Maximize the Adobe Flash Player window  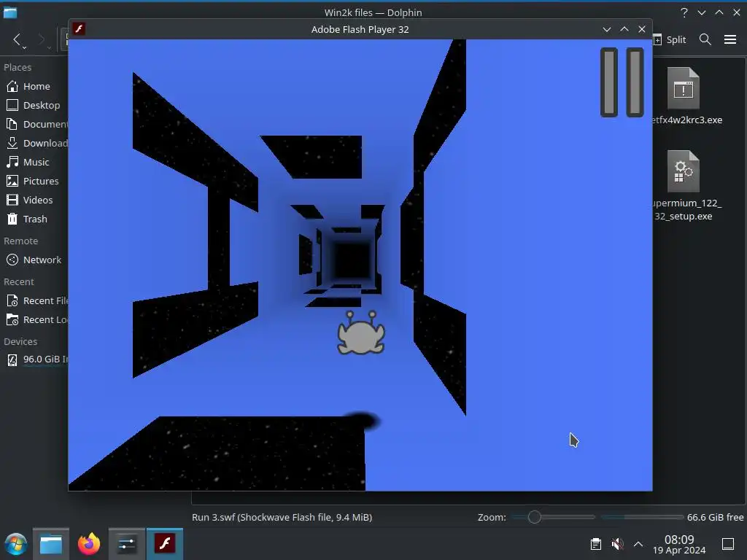pos(624,29)
